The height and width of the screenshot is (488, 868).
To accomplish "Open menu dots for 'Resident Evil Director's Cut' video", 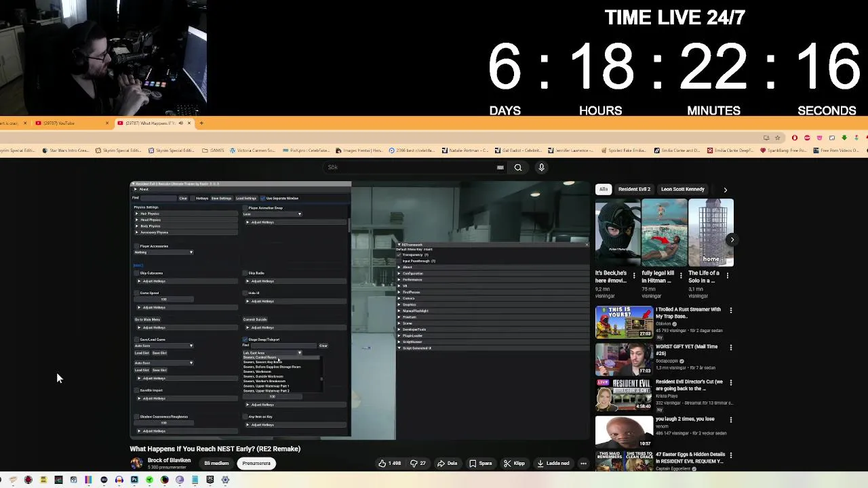I will tap(730, 383).
